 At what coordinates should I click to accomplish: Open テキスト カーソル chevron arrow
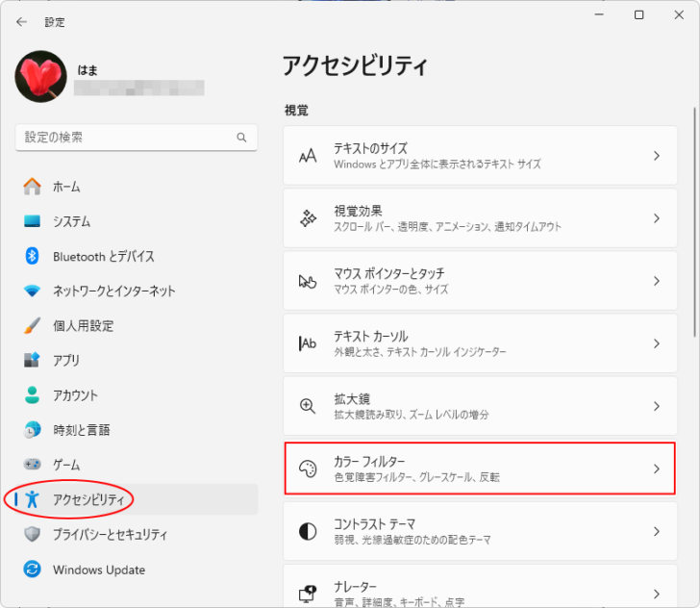pos(656,343)
